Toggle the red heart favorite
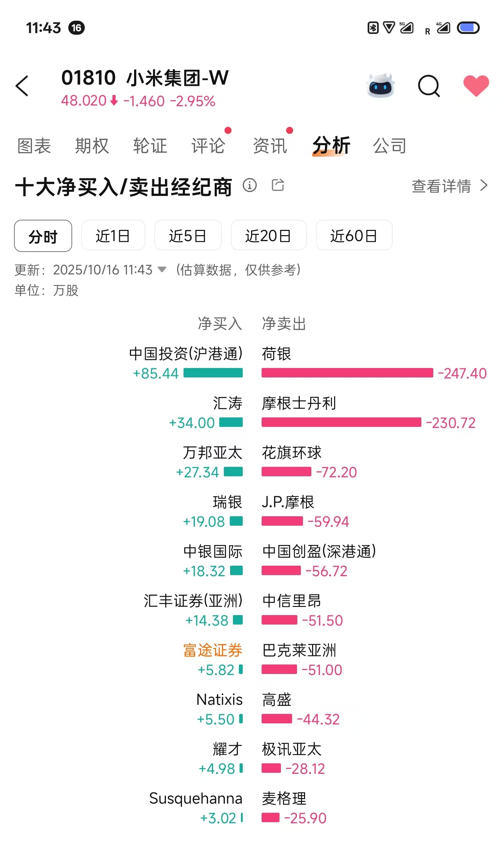 pyautogui.click(x=476, y=86)
